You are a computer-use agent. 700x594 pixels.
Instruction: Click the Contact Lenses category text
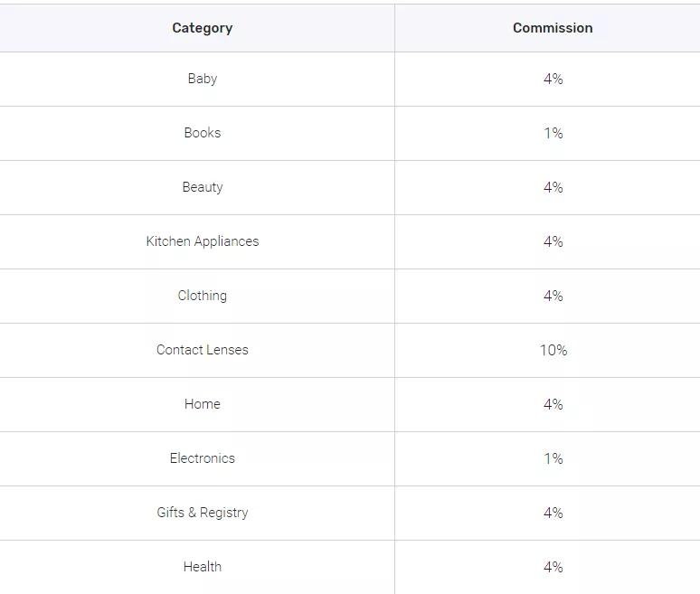[x=203, y=350]
